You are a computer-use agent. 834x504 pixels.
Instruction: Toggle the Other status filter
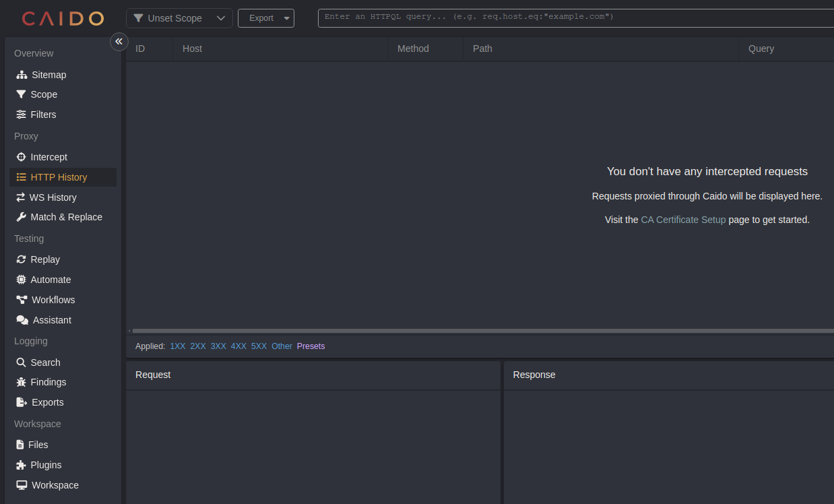coord(282,346)
